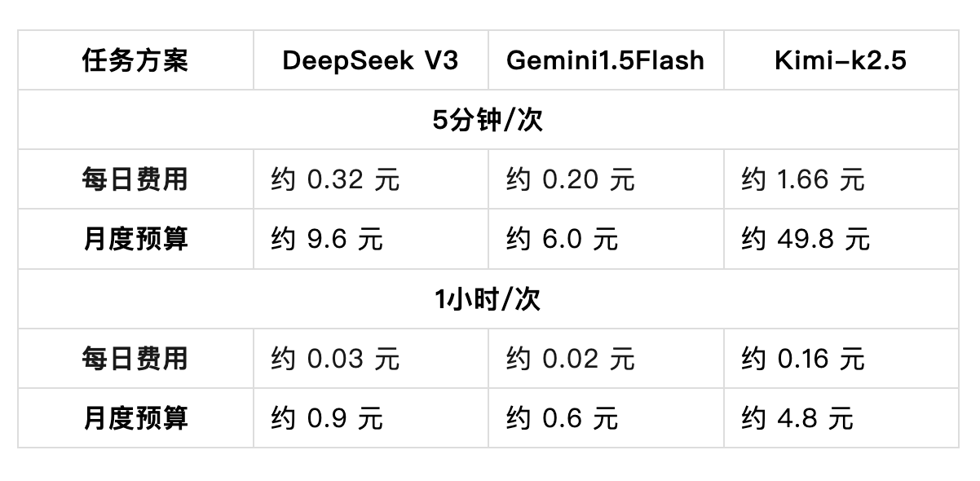Click the 约 0.02 元 cell

click(x=570, y=359)
